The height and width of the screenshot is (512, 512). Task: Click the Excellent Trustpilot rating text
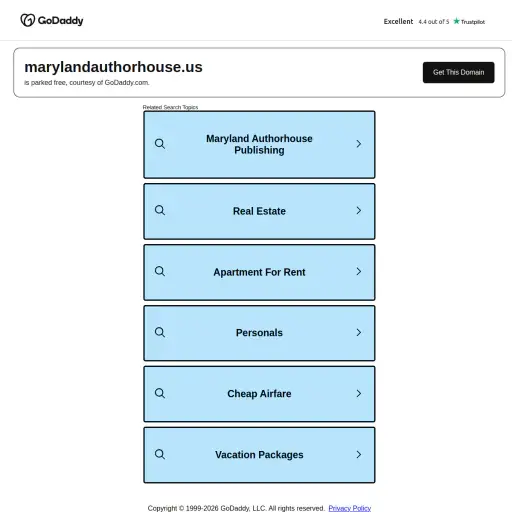point(398,21)
